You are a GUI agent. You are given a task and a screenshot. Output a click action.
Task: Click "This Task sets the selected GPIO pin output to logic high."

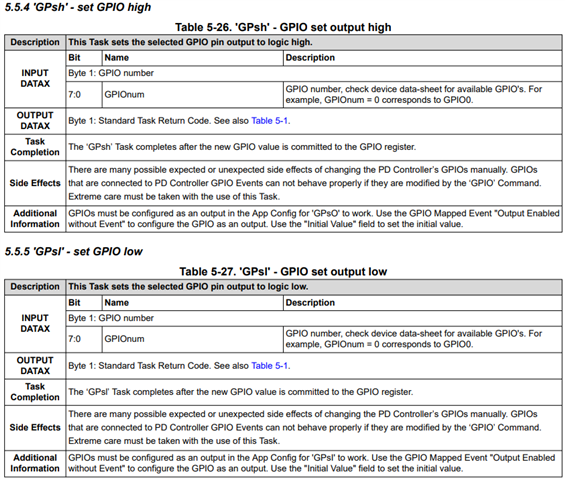click(190, 42)
